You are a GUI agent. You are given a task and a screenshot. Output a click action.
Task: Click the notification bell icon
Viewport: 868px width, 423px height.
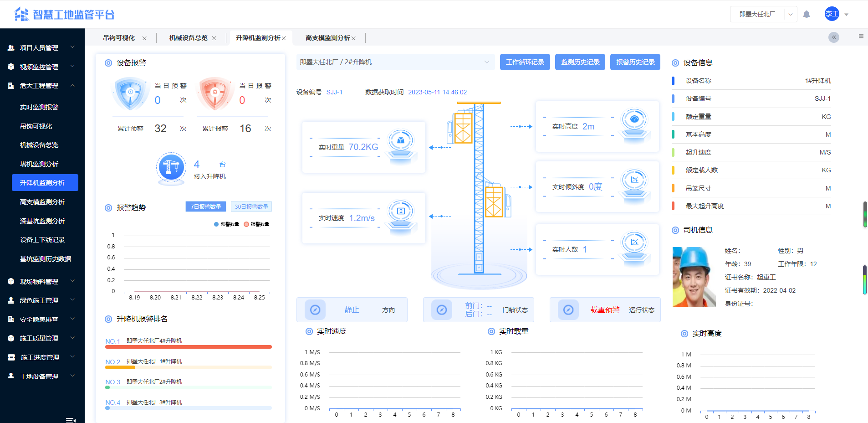click(x=807, y=14)
